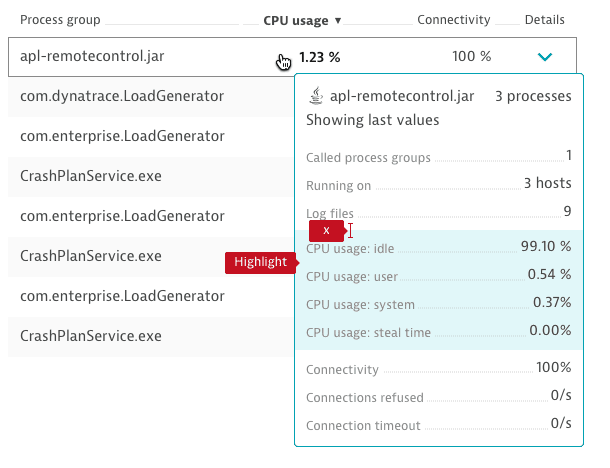Click the 'Log files' label
Viewport: 610px width, 468px height.
[330, 214]
